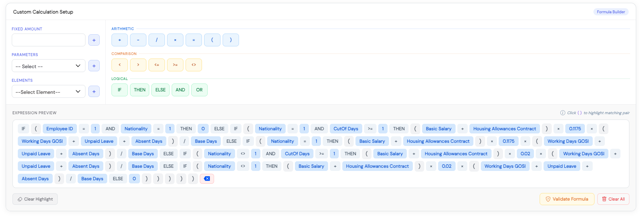Add selected element with plus button
The height and width of the screenshot is (218, 644).
coord(94,92)
